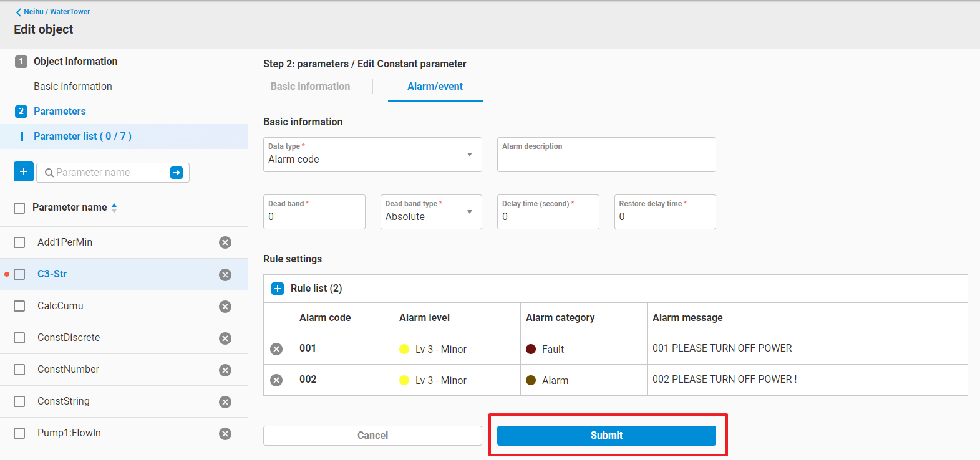The width and height of the screenshot is (980, 460).
Task: Tick the ConstDiscrete checkbox
Action: (19, 338)
